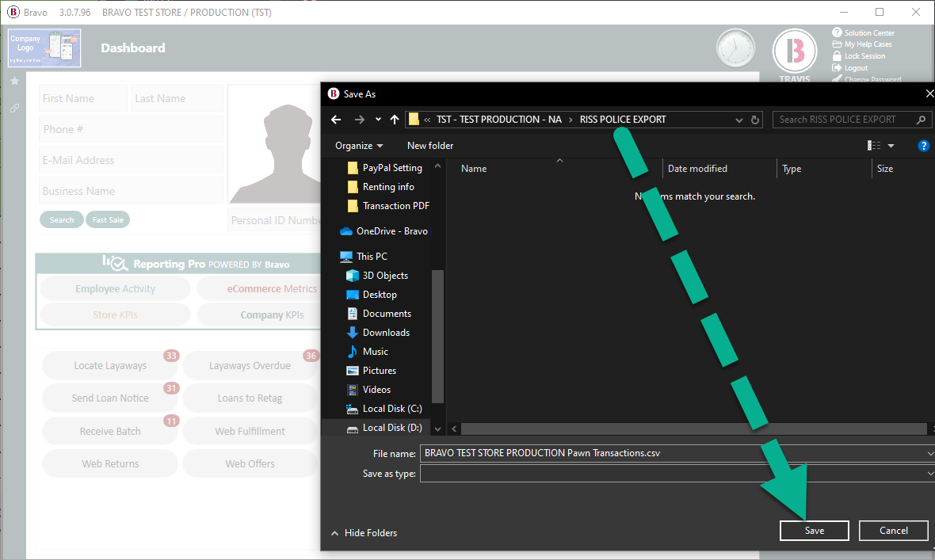Open OneDrive - Bravo in navigation pane
Screen dimensions: 935x560
pyautogui.click(x=384, y=230)
